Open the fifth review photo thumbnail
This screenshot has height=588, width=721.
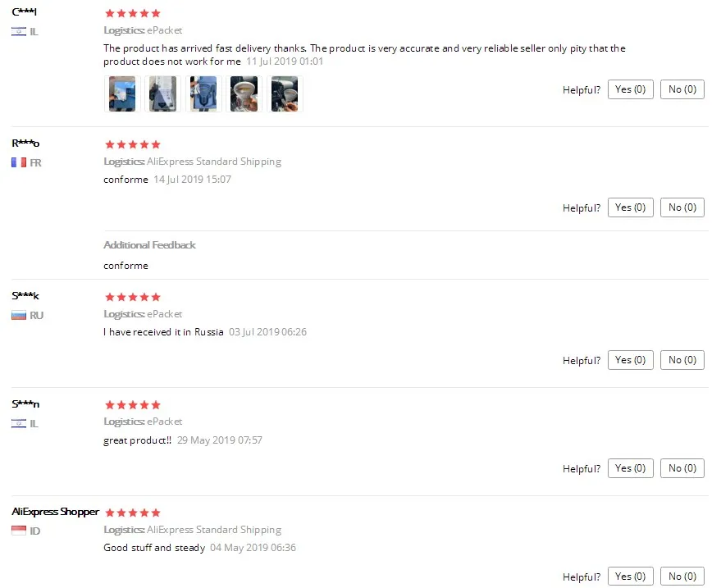click(x=285, y=93)
